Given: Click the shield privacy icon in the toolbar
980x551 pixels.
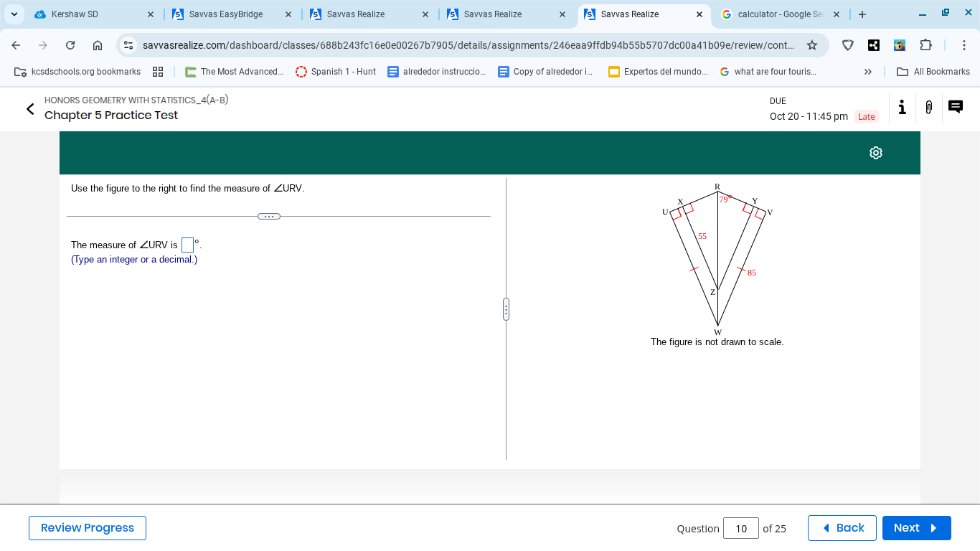Looking at the screenshot, I should pyautogui.click(x=848, y=44).
